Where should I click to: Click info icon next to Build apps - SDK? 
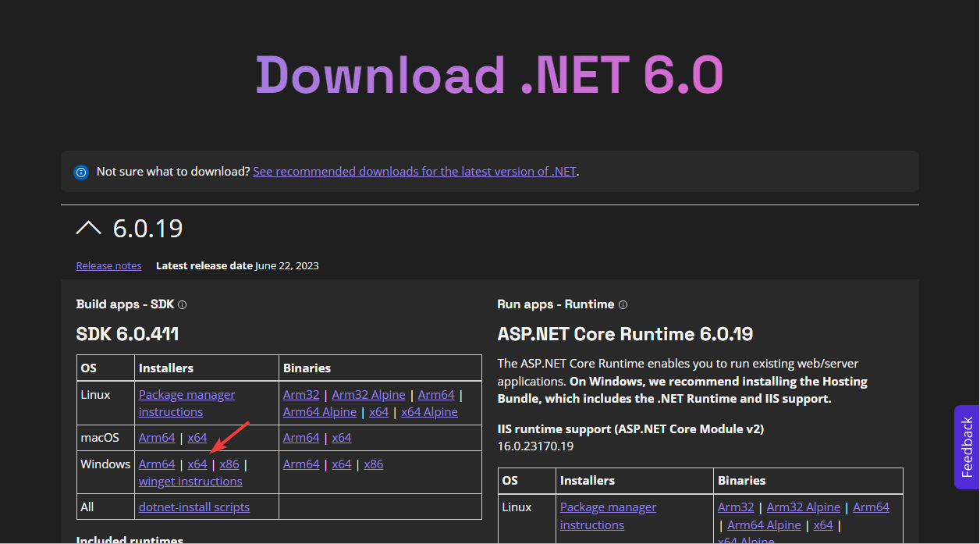point(183,305)
